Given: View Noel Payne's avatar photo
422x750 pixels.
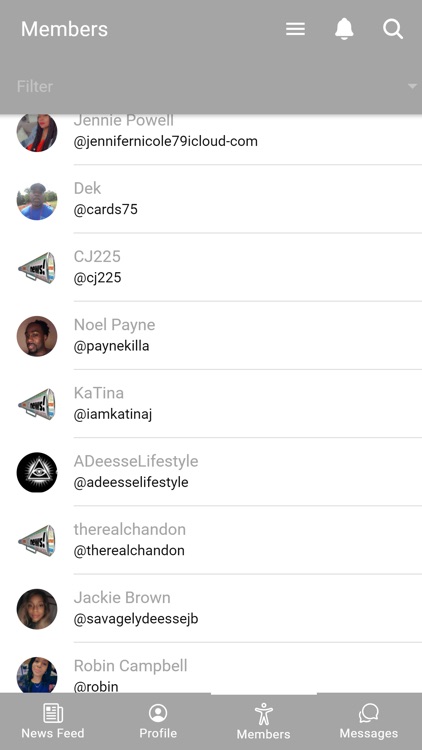Looking at the screenshot, I should click(x=37, y=336).
